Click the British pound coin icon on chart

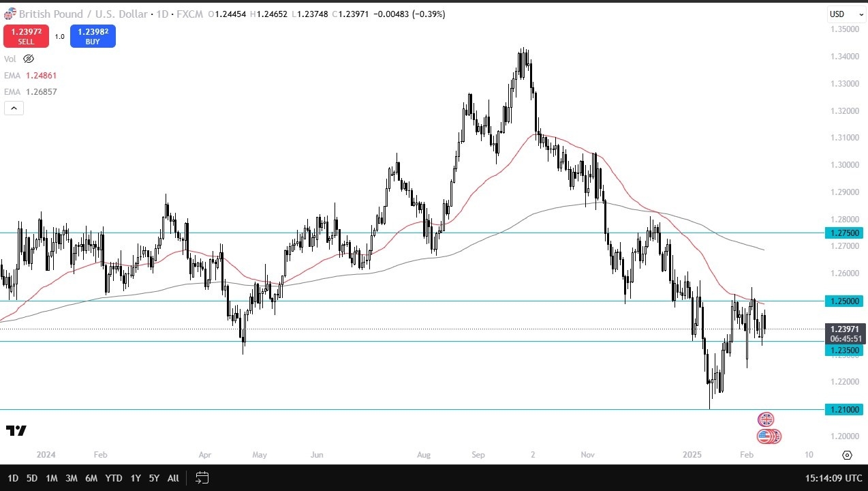[767, 419]
